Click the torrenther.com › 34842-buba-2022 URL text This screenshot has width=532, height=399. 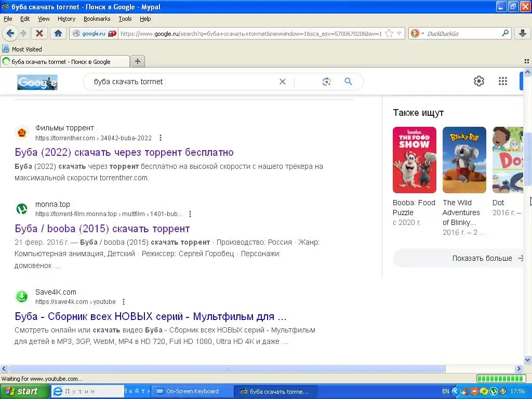(94, 138)
